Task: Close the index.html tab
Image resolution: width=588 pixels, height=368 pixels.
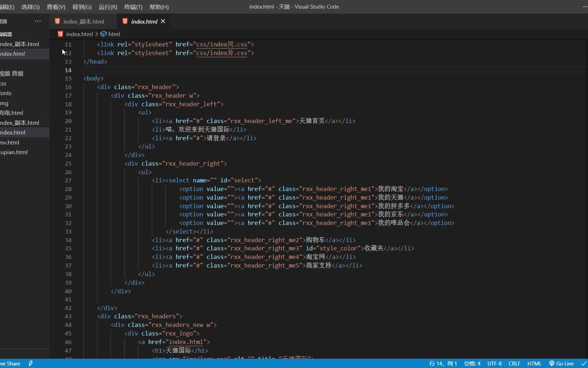Action: [x=163, y=21]
